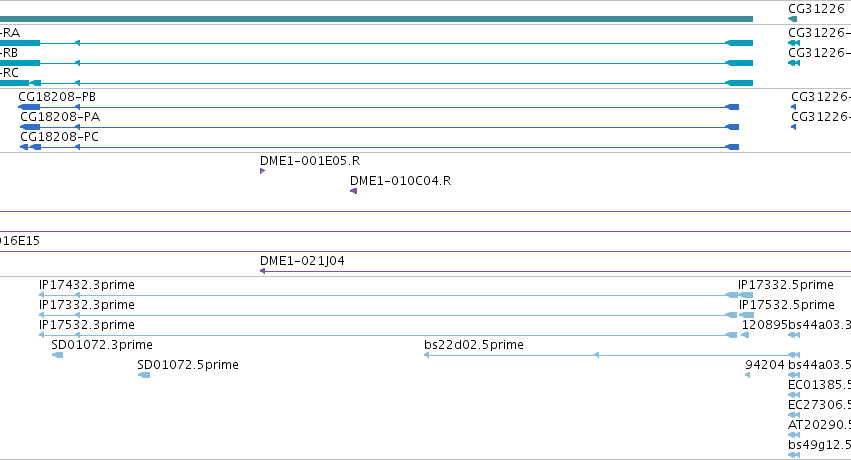
Task: Select the long teal gene bar at top
Action: click(x=376, y=19)
